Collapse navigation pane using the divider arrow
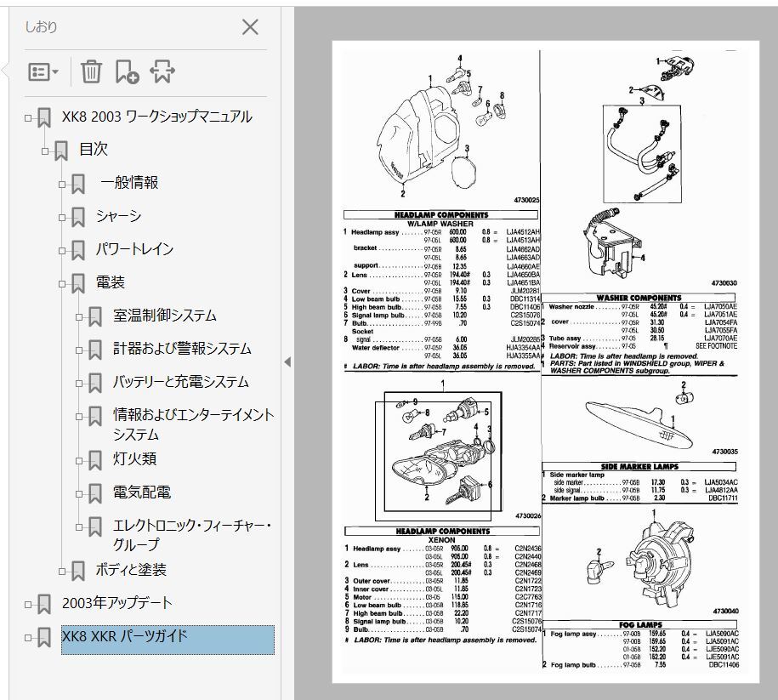The image size is (778, 700). pos(287,362)
